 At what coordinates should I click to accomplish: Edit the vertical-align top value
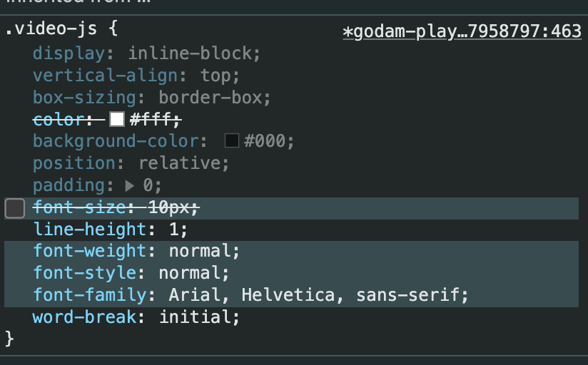[x=216, y=76]
